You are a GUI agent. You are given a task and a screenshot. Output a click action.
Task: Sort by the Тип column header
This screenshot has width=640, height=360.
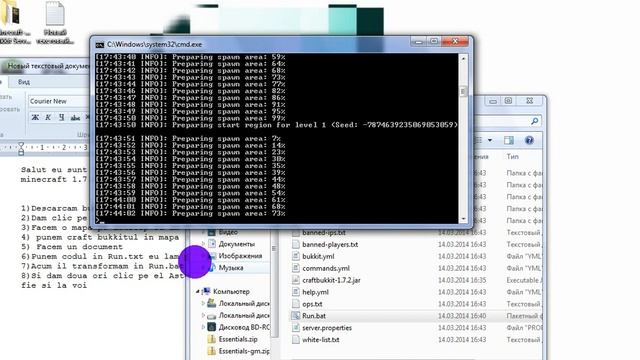coord(513,156)
